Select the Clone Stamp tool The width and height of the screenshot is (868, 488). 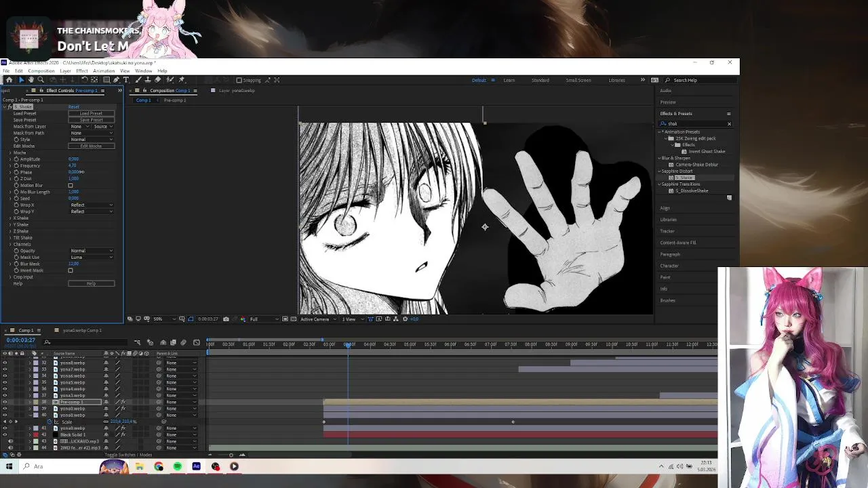pos(148,80)
